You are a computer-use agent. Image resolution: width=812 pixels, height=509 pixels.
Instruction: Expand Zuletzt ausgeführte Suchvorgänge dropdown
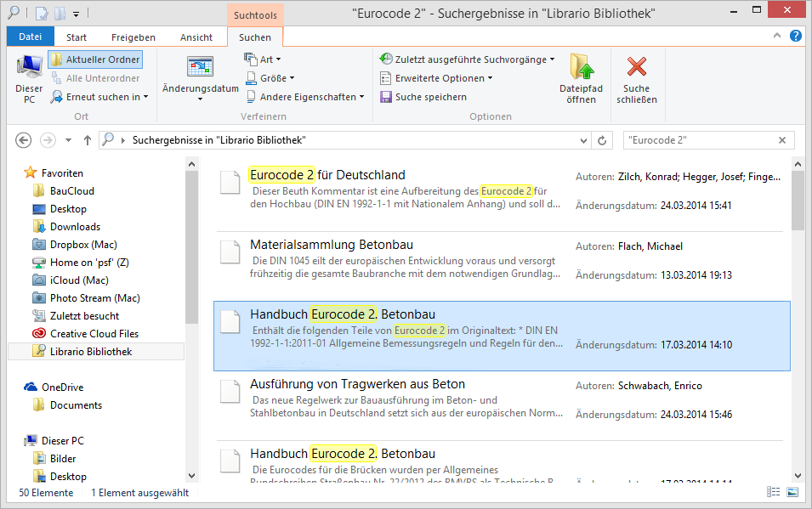[x=467, y=59]
